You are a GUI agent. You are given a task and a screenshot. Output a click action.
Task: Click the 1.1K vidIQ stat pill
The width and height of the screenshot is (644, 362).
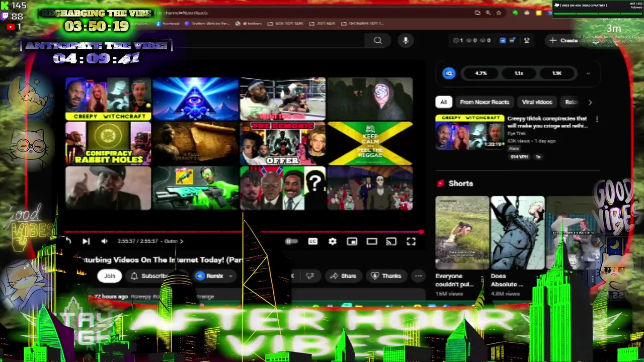click(x=556, y=73)
